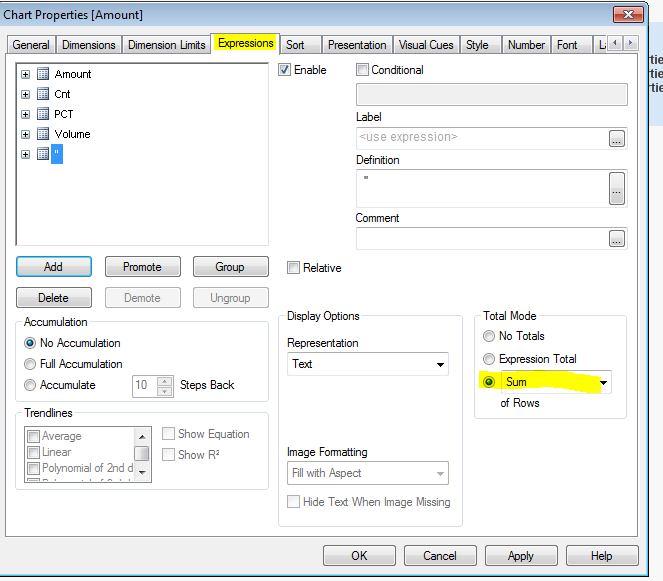Click the Delete expression button
This screenshot has width=663, height=581.
[54, 298]
